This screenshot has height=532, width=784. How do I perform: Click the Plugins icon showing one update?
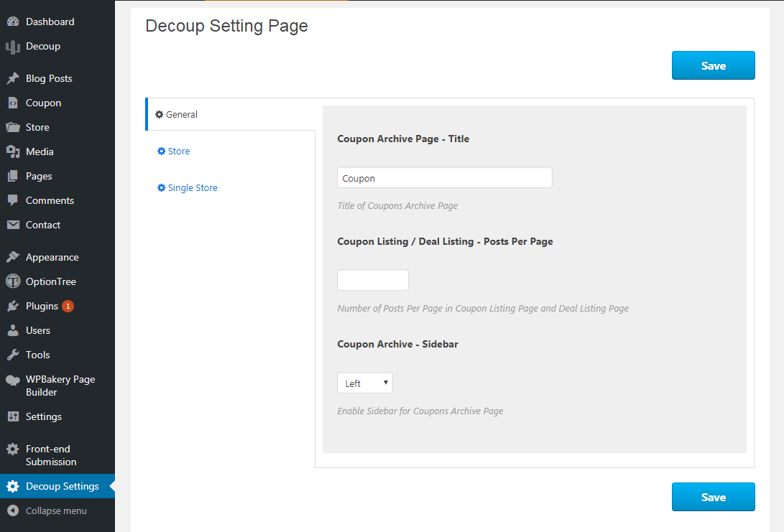[x=14, y=305]
